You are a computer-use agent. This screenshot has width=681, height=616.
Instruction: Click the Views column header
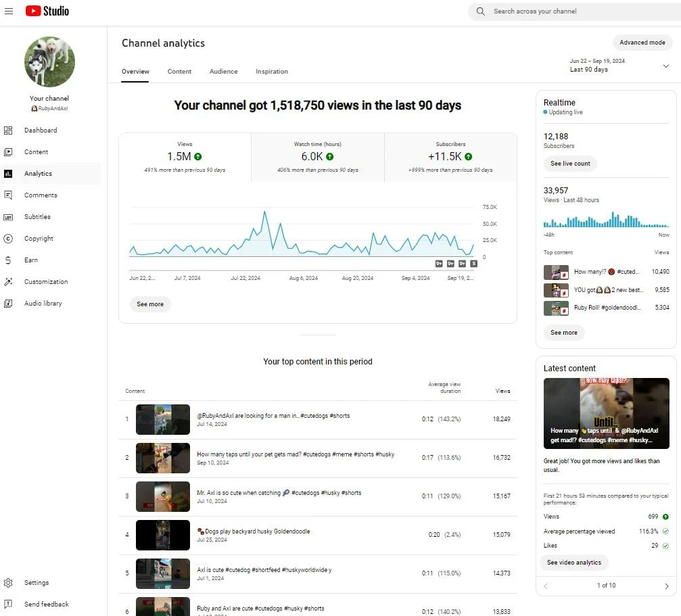[502, 391]
